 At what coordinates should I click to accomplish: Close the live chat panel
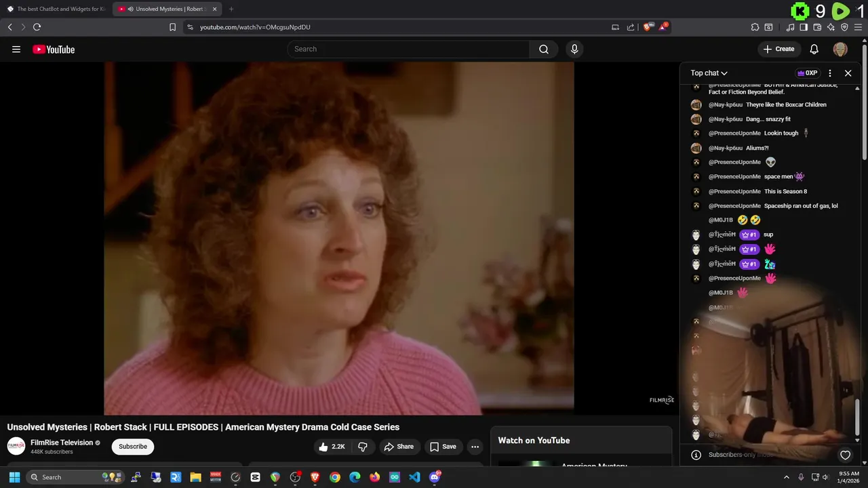click(848, 73)
